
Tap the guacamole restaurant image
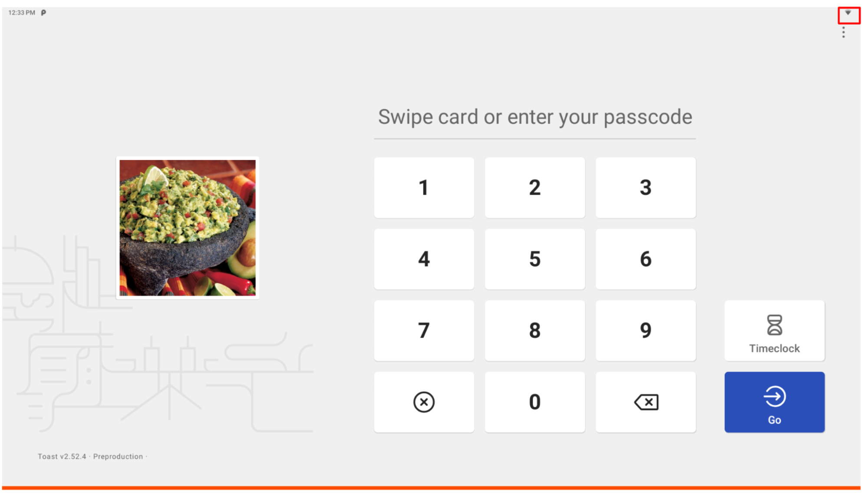click(x=187, y=227)
